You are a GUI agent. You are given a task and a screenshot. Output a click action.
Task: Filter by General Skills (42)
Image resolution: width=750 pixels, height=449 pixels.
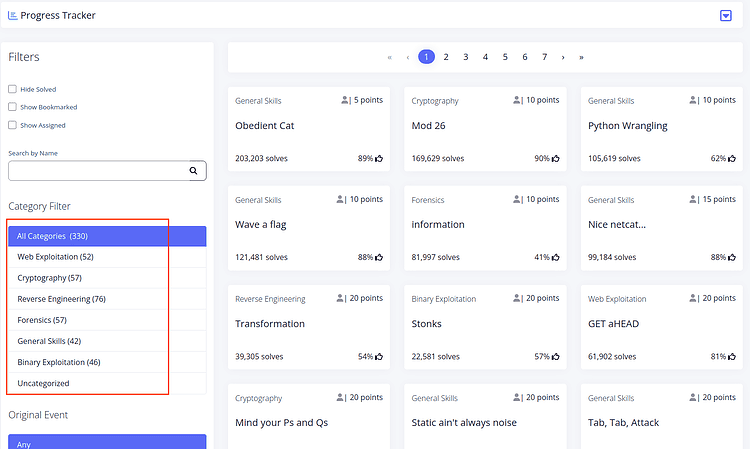pos(107,341)
